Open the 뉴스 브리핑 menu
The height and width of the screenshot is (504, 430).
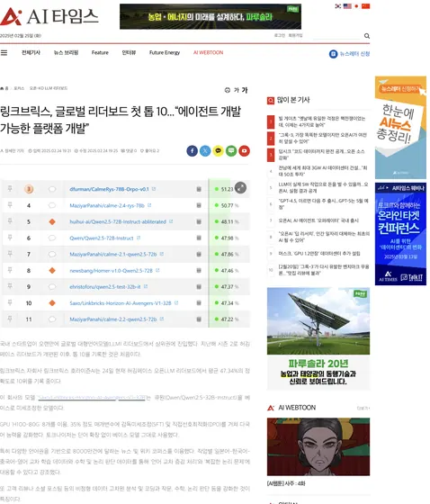[66, 53]
